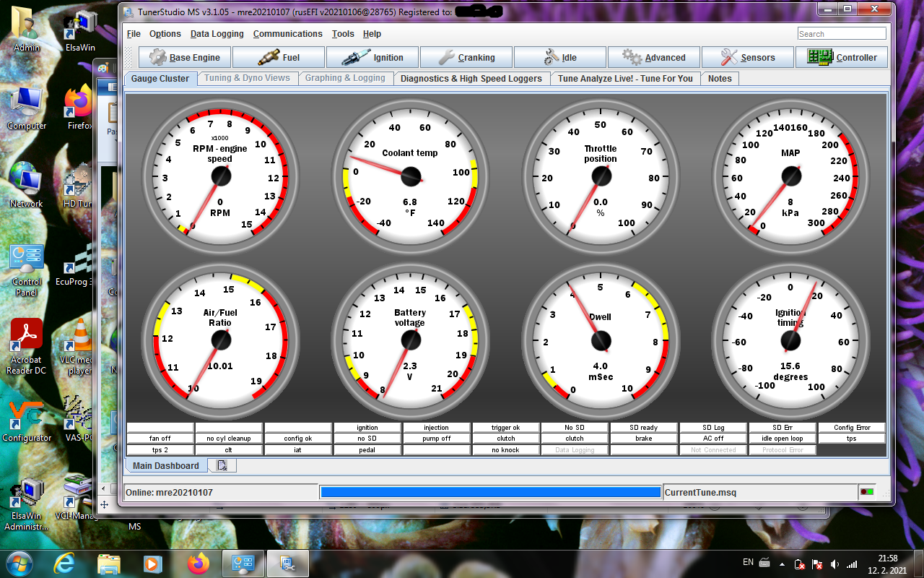Click the Dwell gauge
Viewport: 924px width, 578px height.
point(601,340)
